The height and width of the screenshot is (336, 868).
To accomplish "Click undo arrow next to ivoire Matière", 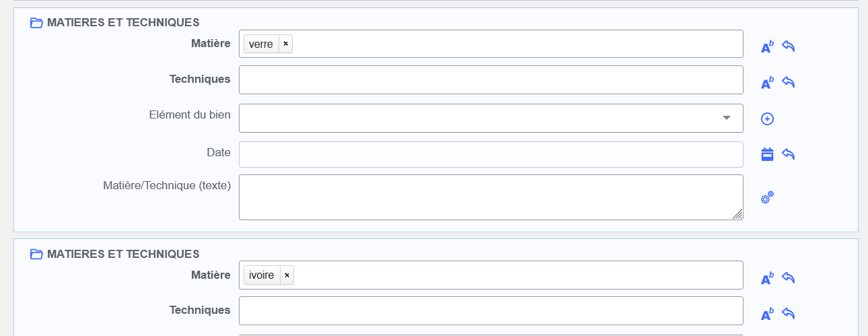I will click(x=789, y=277).
